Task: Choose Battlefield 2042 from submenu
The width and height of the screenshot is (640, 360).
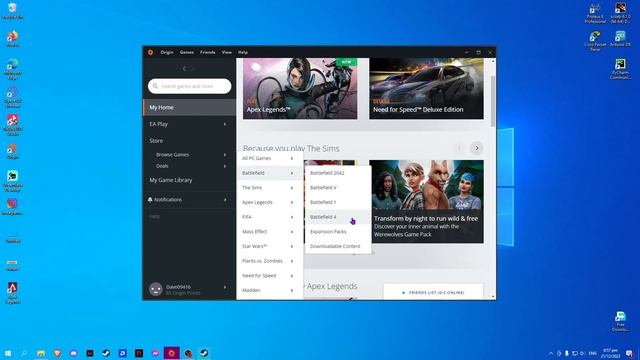Action: coord(338,173)
